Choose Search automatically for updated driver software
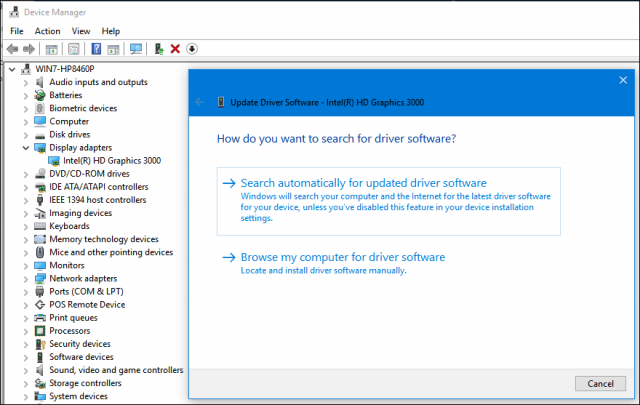The height and width of the screenshot is (405, 640). (389, 201)
